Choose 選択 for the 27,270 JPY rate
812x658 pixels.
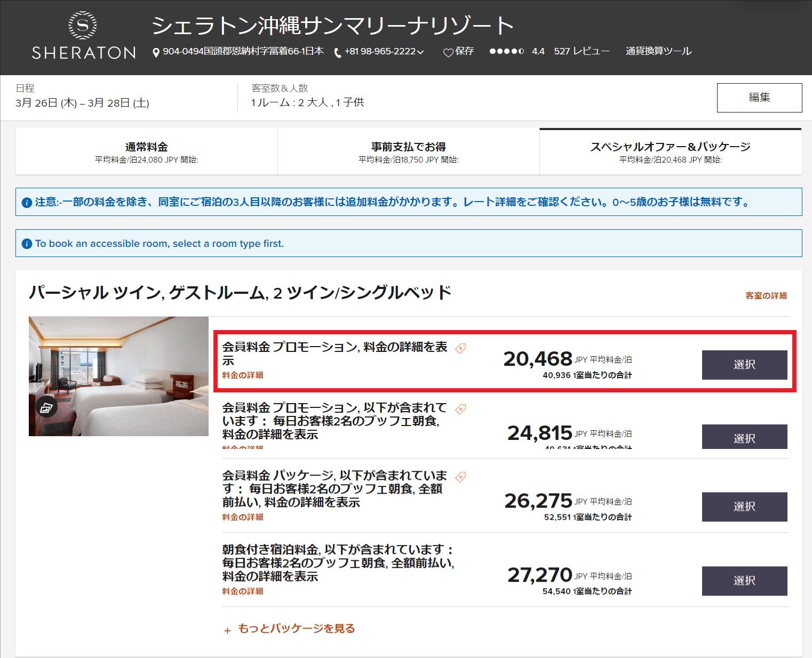[744, 581]
